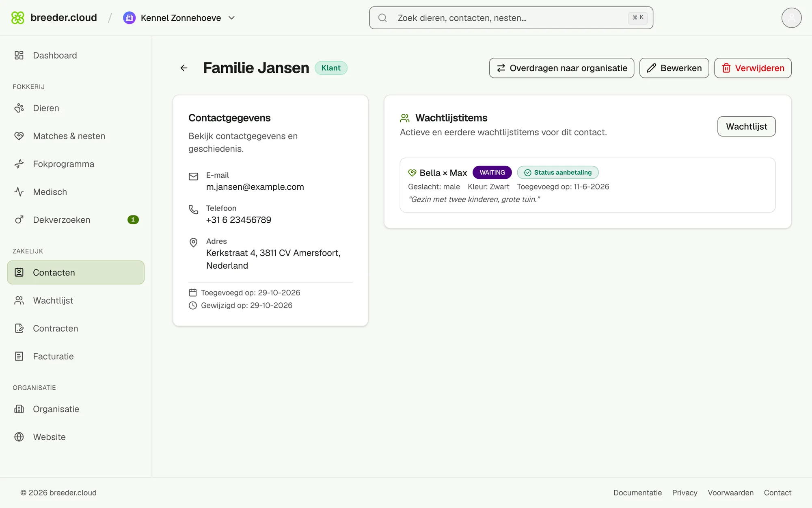
Task: Click the Kennel Zonnehoeve organisation avatar icon
Action: [129, 18]
